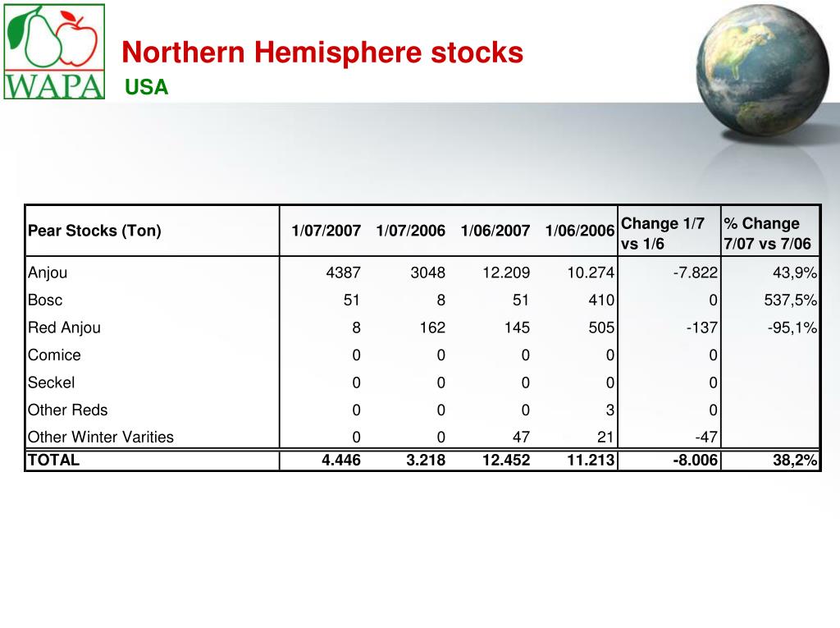Click Bosc '51' under 1/06/2007

pos(521,300)
